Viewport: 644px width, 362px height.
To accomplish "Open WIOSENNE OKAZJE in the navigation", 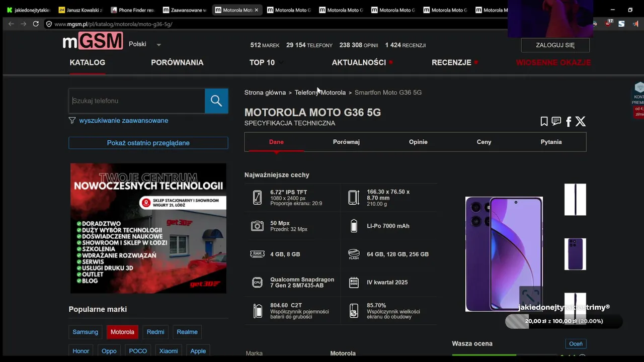I will coord(553,62).
